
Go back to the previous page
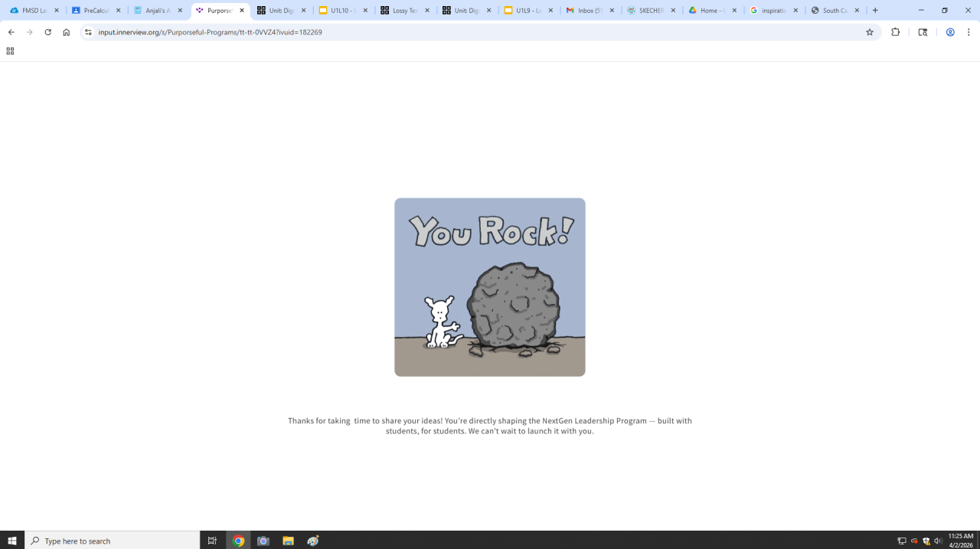[x=11, y=32]
